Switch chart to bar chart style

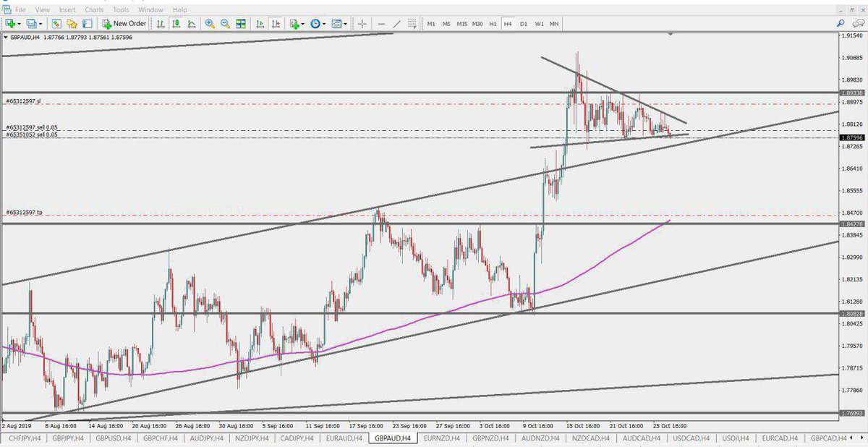click(161, 23)
